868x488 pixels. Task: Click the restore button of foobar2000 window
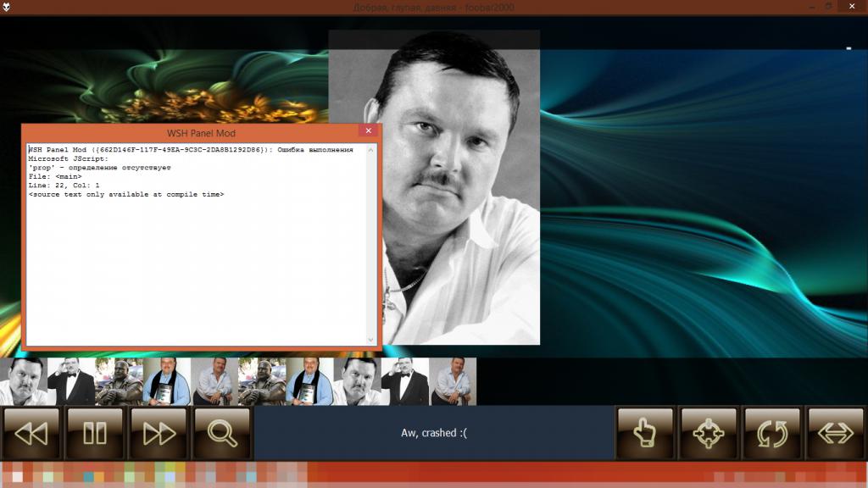pyautogui.click(x=828, y=7)
